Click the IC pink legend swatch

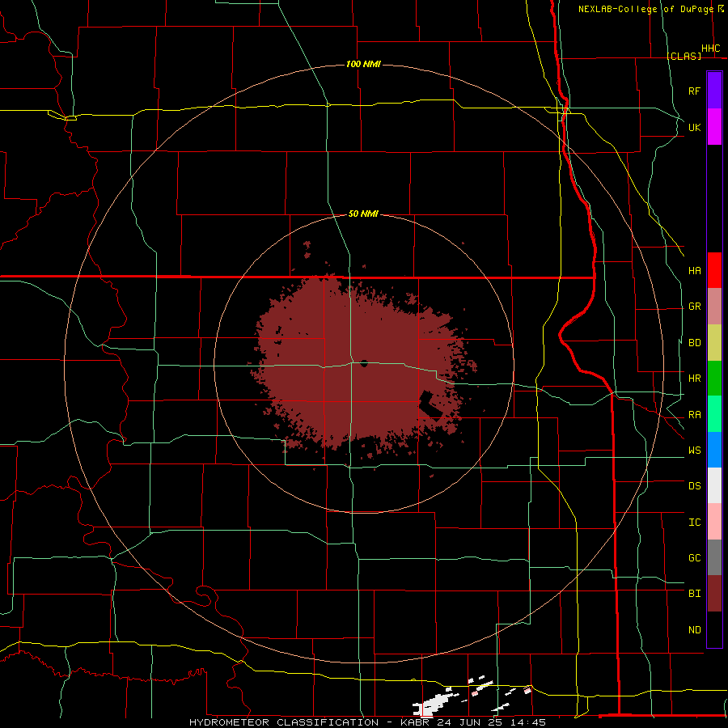pyautogui.click(x=714, y=522)
